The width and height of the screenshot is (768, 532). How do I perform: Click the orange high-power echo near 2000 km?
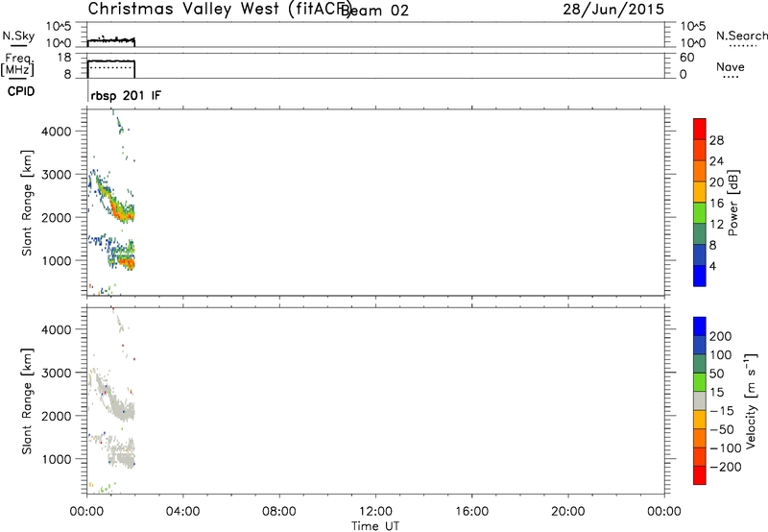(121, 212)
